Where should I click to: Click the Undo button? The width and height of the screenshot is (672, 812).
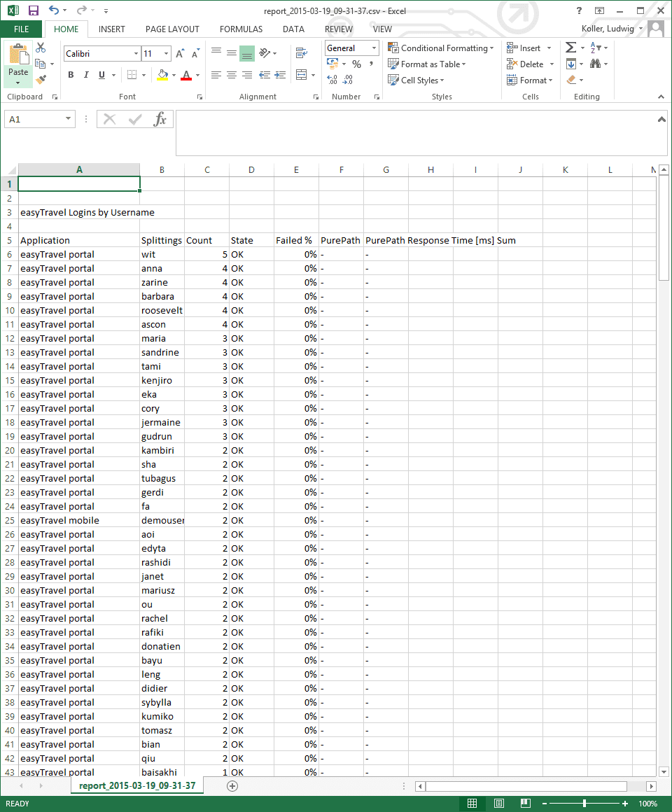(x=53, y=10)
